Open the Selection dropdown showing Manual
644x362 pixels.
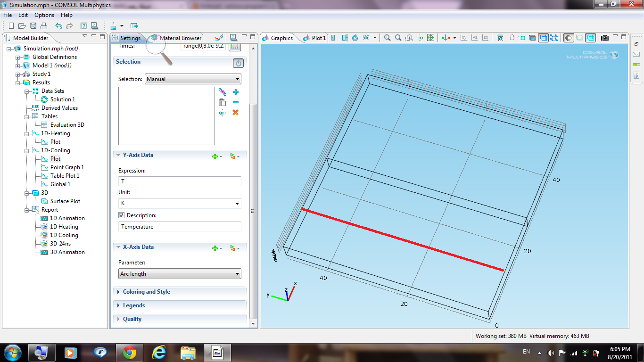pyautogui.click(x=193, y=79)
